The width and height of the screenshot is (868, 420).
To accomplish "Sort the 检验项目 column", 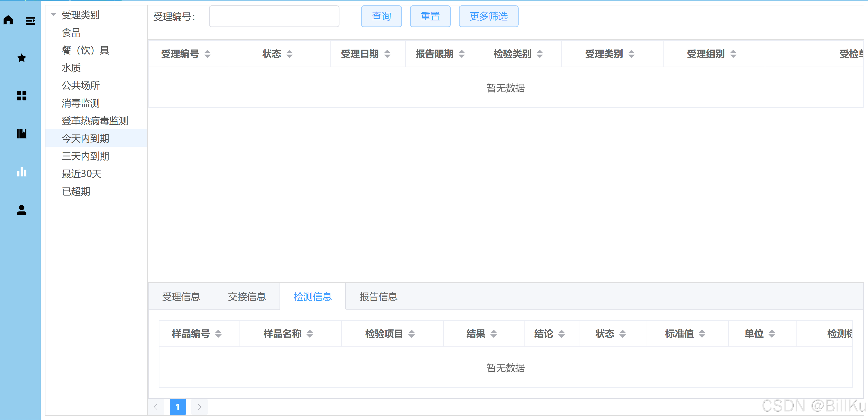I will coord(411,334).
